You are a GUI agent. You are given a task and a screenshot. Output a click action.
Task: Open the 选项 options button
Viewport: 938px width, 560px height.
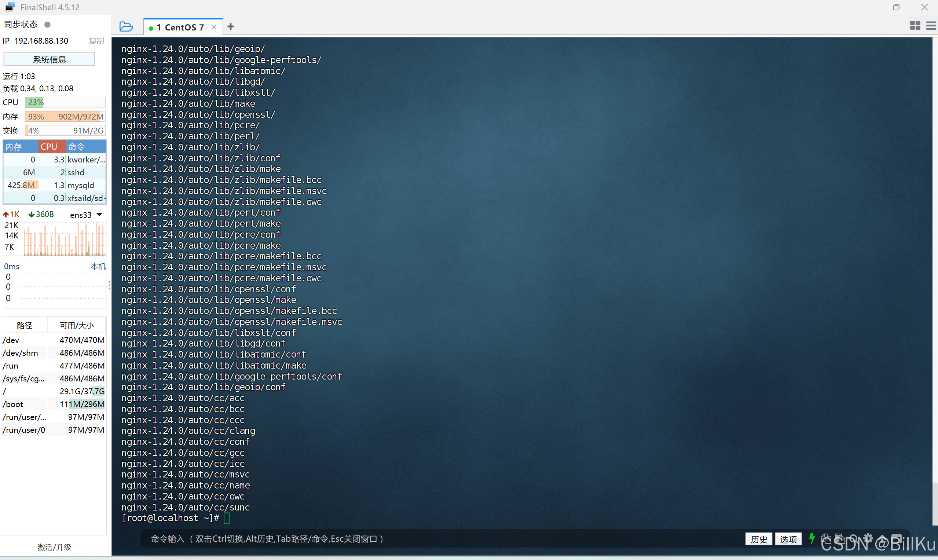[x=788, y=539]
